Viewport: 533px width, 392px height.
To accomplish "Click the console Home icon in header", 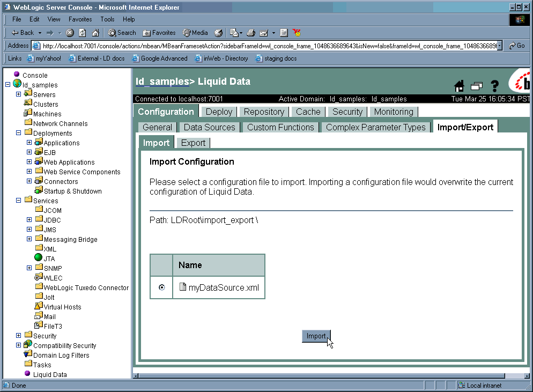I will pyautogui.click(x=459, y=86).
